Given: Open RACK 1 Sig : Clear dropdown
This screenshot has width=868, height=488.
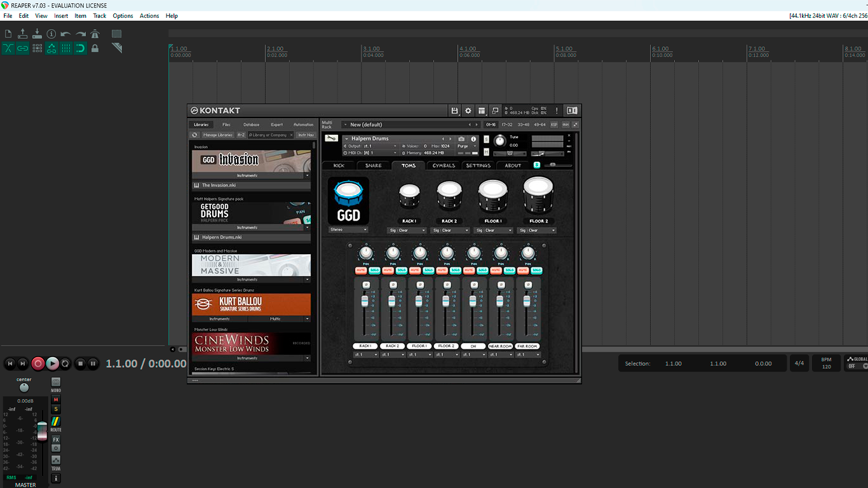Looking at the screenshot, I should [407, 230].
